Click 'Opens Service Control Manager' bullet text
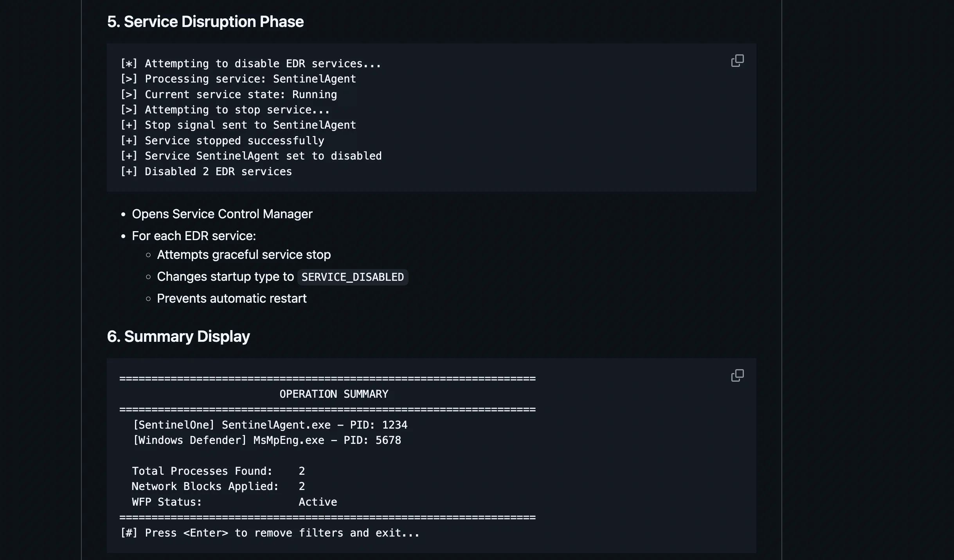Viewport: 954px width, 560px height. click(222, 214)
